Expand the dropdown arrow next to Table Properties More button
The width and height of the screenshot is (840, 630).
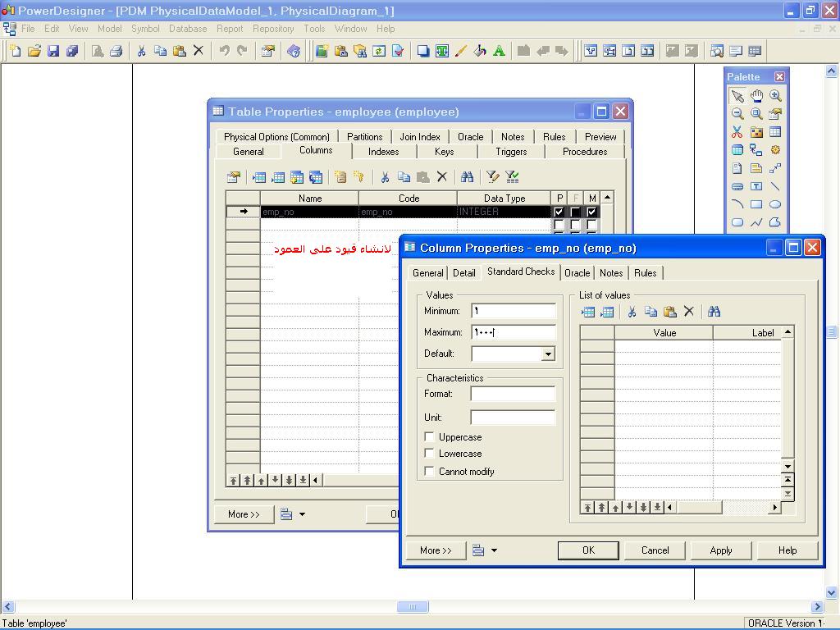click(x=302, y=514)
